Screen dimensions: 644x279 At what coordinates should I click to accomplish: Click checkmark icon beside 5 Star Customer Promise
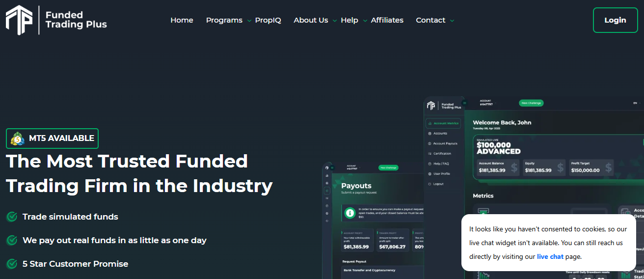[x=12, y=264]
